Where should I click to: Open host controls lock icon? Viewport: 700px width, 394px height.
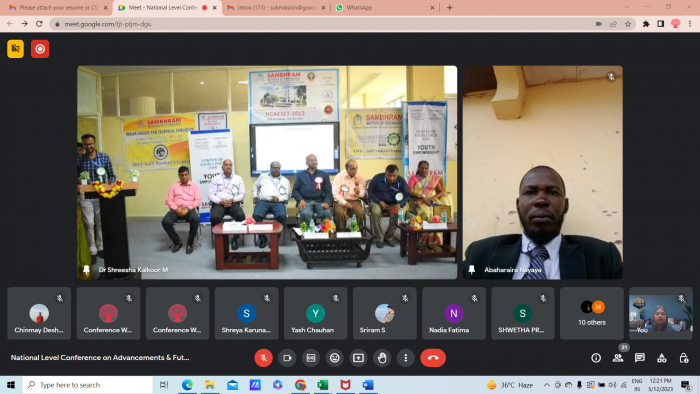(x=683, y=358)
